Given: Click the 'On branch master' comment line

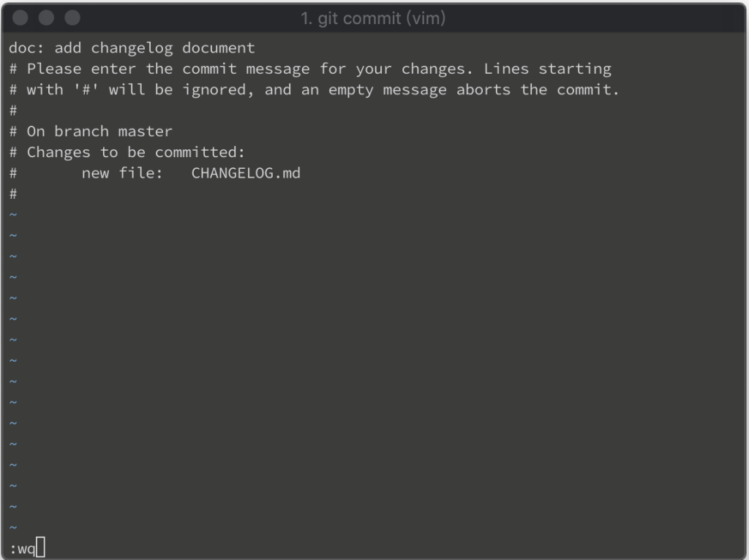Looking at the screenshot, I should (x=99, y=132).
